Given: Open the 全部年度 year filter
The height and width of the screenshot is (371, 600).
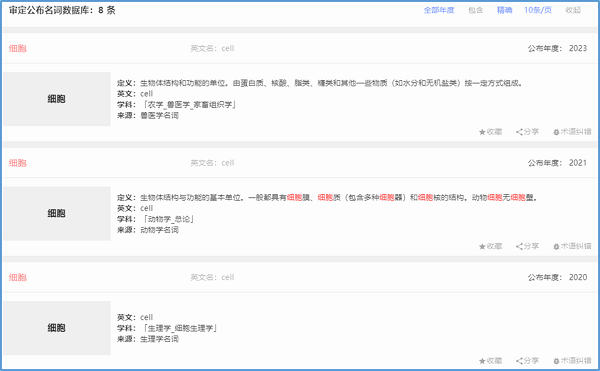Looking at the screenshot, I should coord(439,10).
